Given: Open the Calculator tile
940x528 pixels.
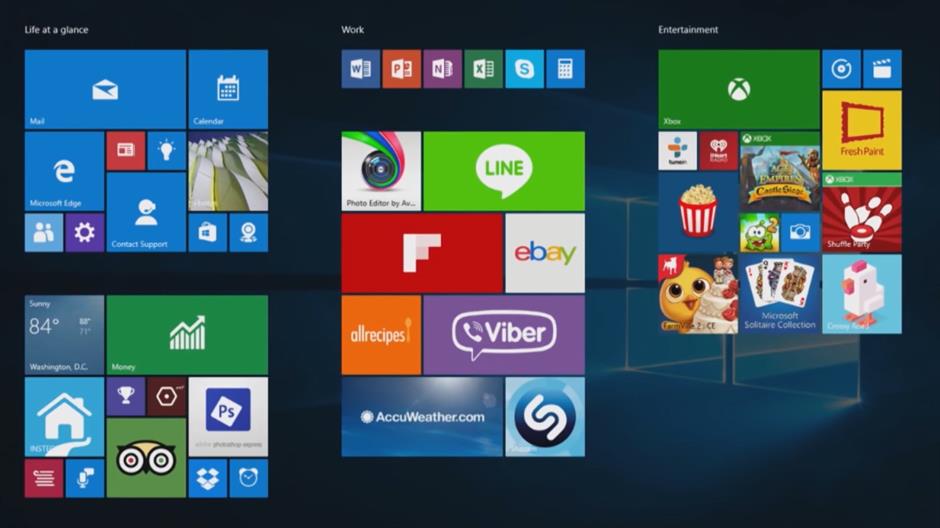Looking at the screenshot, I should click(565, 69).
